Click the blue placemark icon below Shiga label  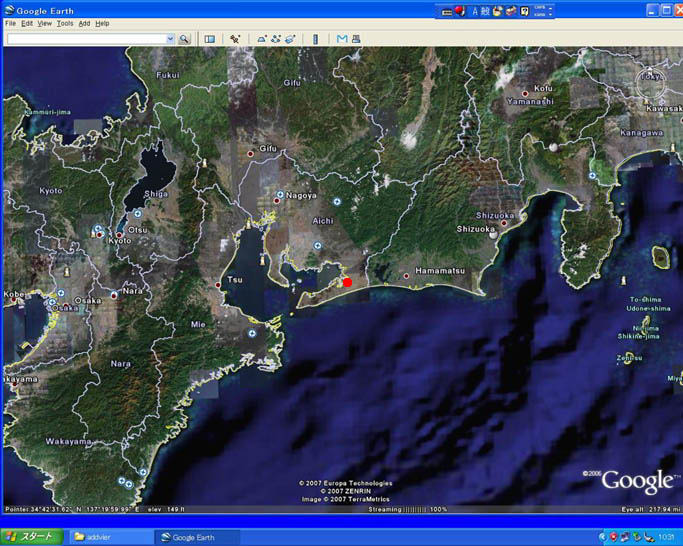tap(138, 214)
